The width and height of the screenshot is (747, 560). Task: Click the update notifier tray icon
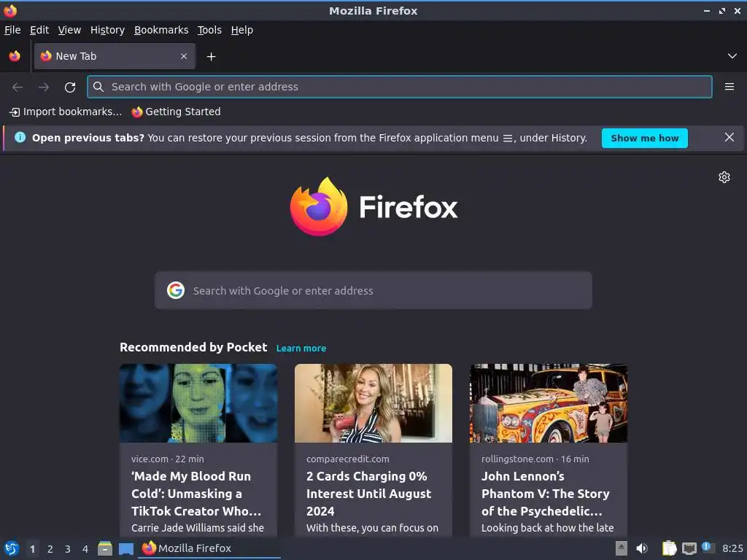pos(708,548)
